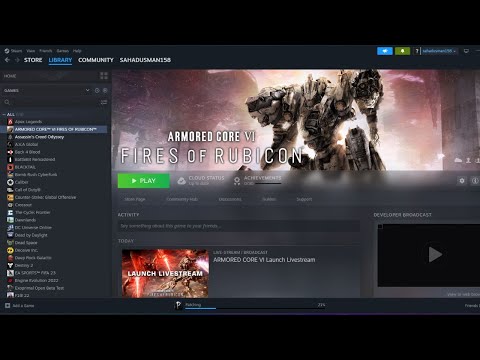Switch to the STORE tab
Screen dimensions: 480x360
(33, 60)
